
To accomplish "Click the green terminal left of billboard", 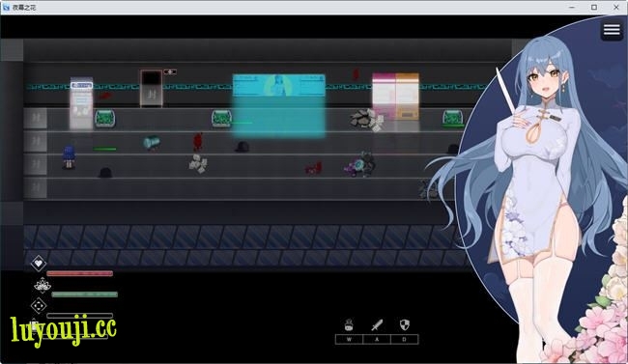I will 221,119.
